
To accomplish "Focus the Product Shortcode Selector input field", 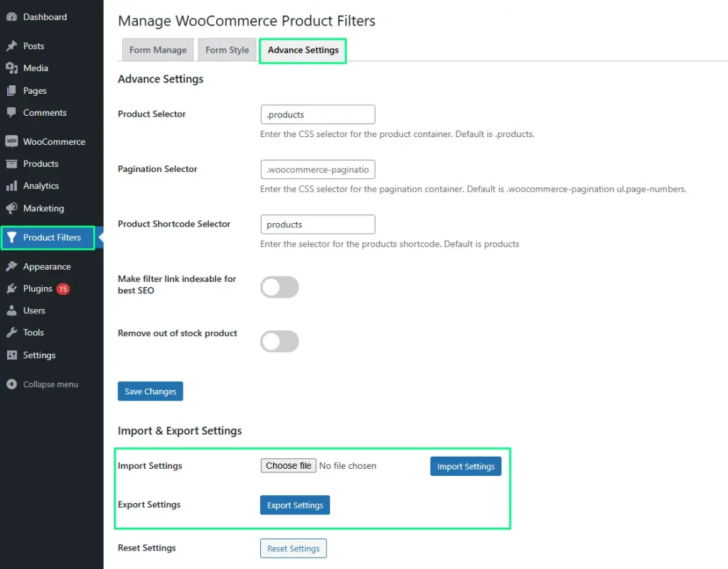I will coord(318,224).
